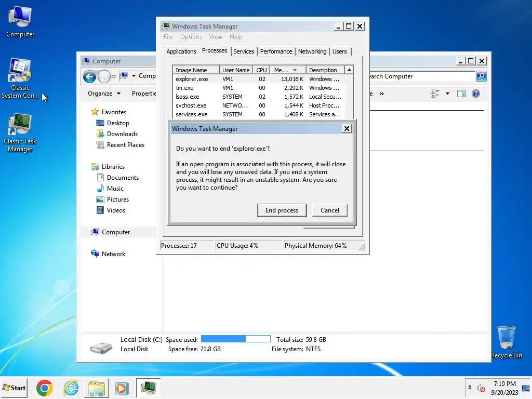Open the Explorer help icon
The height and width of the screenshot is (399, 532).
click(476, 94)
